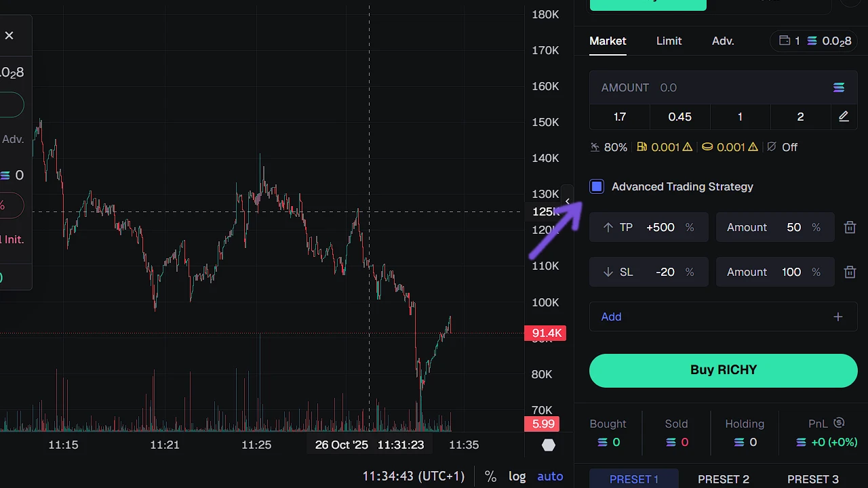Click the currency refresh icon next to PnL
Image resolution: width=868 pixels, height=488 pixels.
839,422
